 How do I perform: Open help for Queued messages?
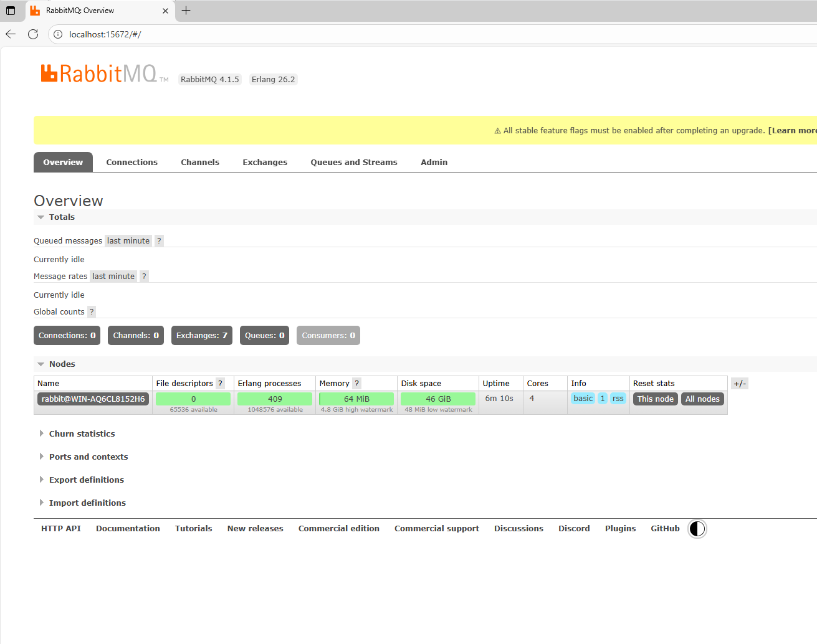[x=159, y=241]
